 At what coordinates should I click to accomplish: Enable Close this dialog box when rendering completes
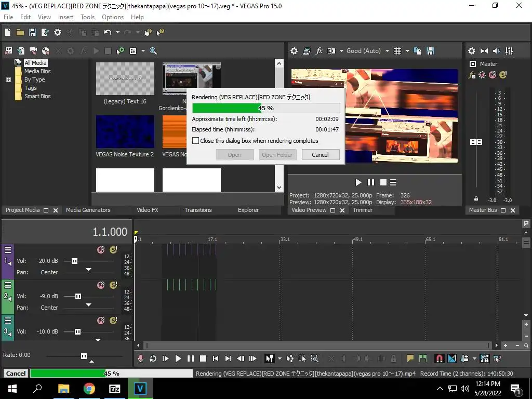point(195,140)
